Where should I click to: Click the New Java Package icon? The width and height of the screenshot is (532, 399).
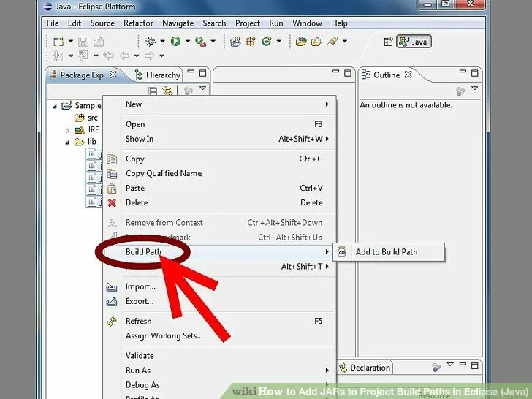251,42
